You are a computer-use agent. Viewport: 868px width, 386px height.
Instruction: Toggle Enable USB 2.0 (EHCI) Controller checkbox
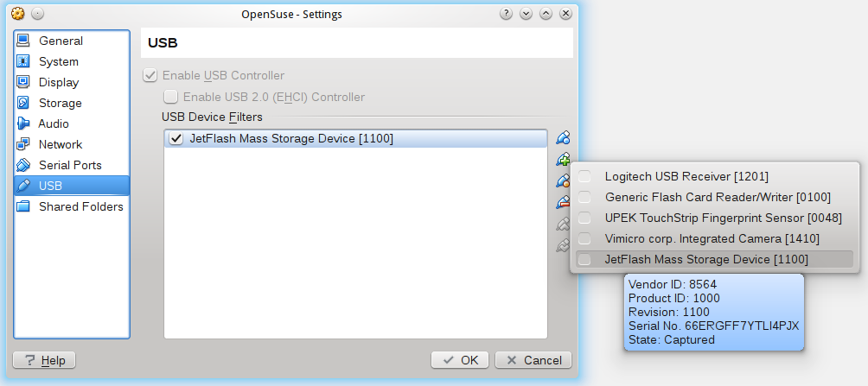[171, 98]
